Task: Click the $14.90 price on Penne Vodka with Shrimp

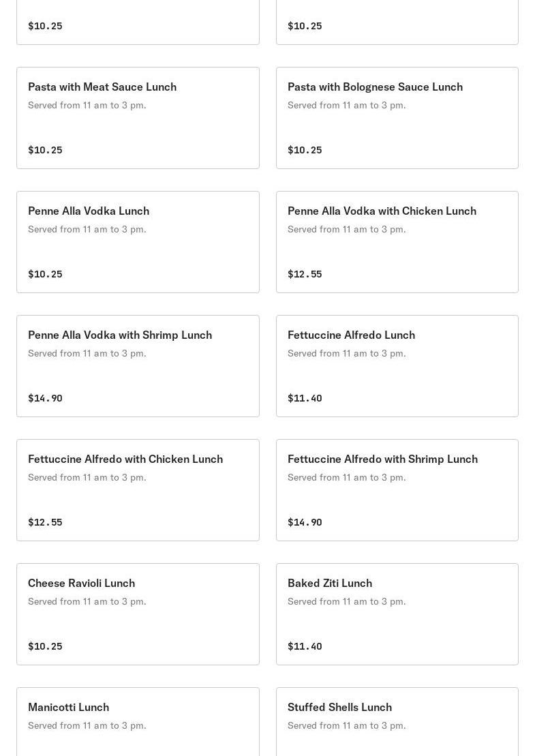Action: pos(45,398)
